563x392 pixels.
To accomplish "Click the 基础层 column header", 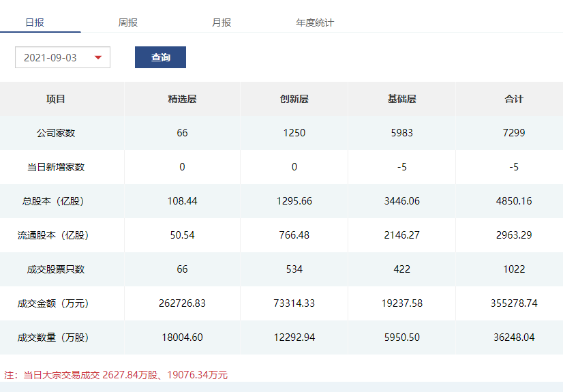I will (x=402, y=99).
